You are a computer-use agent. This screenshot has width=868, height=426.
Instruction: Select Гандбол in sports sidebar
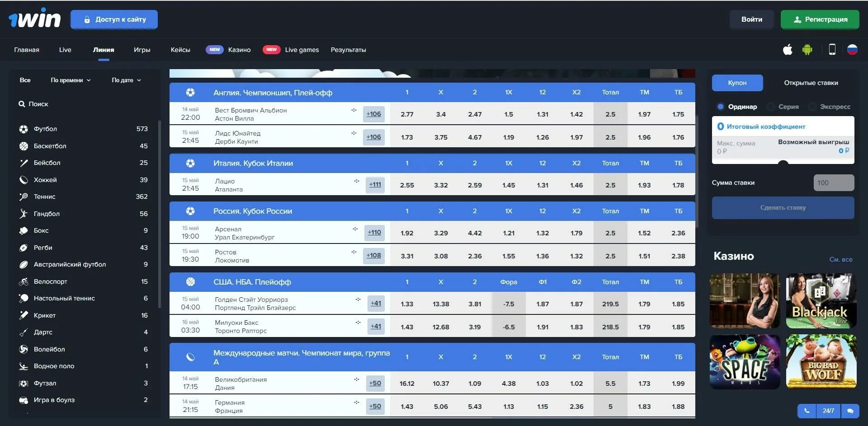pyautogui.click(x=84, y=214)
